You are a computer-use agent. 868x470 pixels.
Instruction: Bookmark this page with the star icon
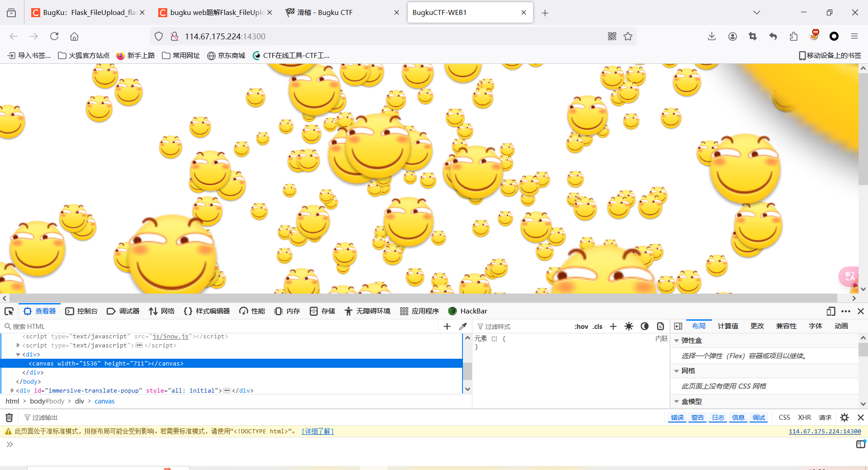coord(628,36)
